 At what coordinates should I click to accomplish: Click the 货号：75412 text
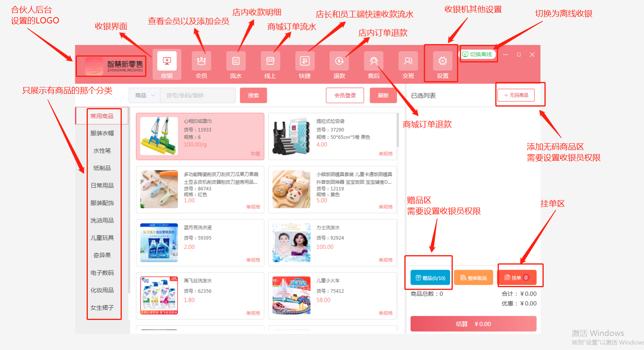click(x=330, y=291)
